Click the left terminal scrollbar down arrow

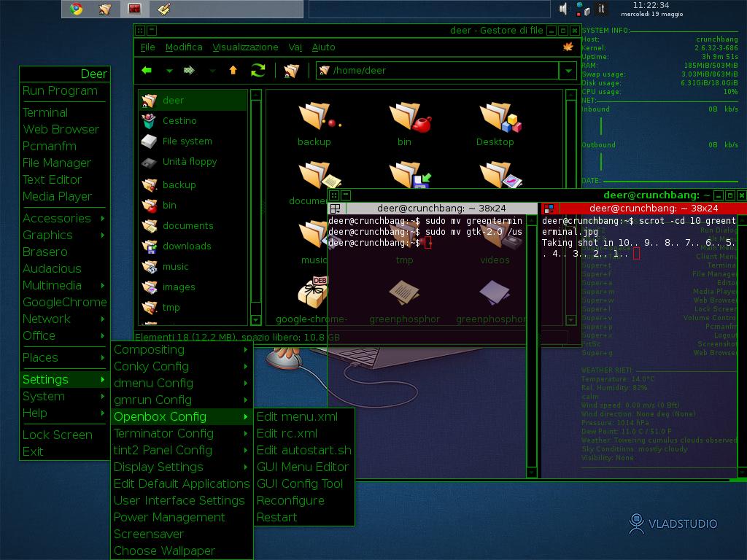point(532,472)
